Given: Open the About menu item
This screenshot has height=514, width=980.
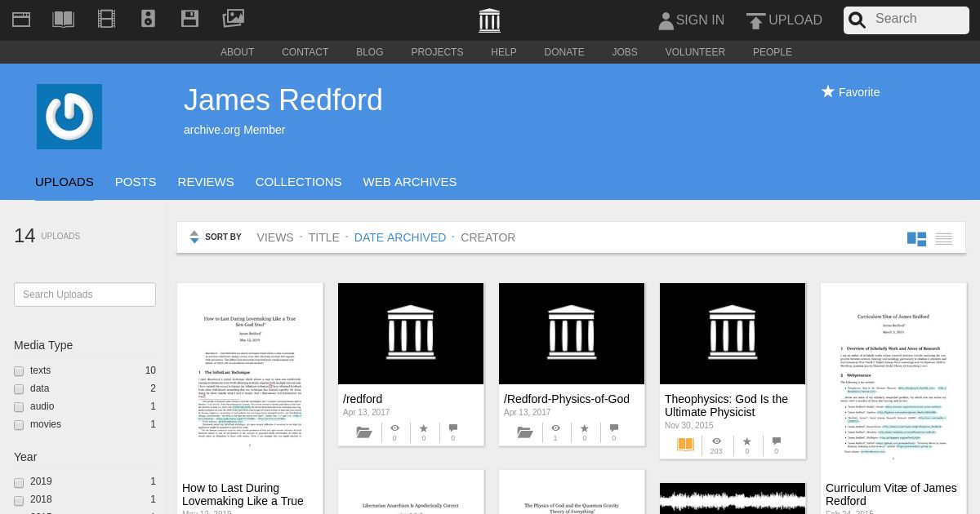Looking at the screenshot, I should click(x=238, y=52).
